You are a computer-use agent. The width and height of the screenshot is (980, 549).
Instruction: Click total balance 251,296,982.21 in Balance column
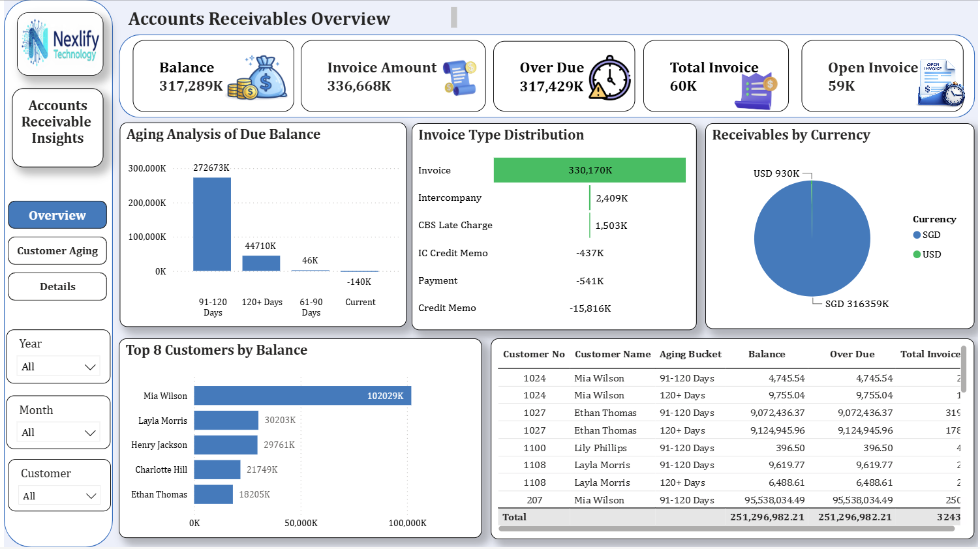(x=767, y=517)
